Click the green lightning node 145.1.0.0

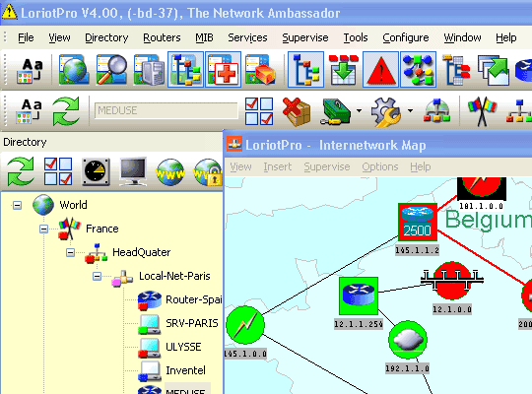[x=245, y=325]
